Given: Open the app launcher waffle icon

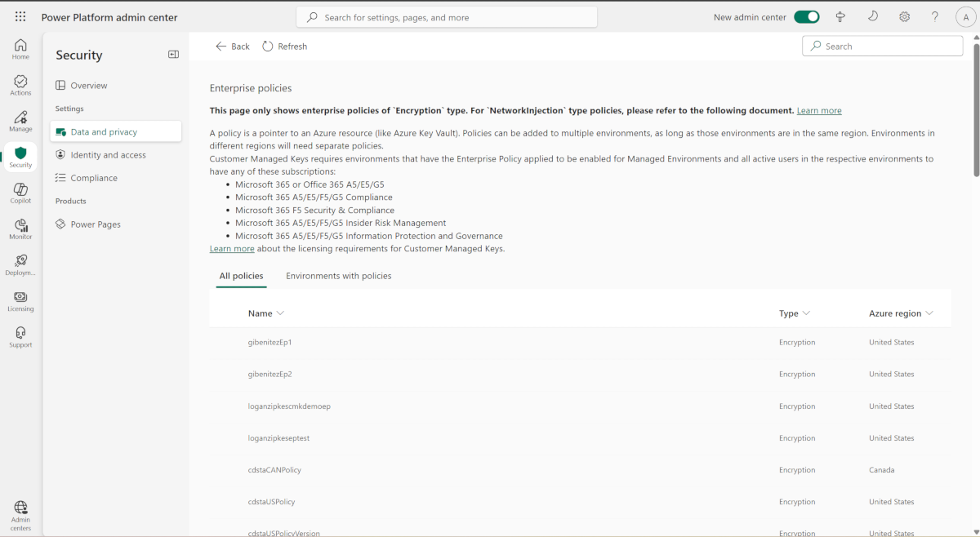Looking at the screenshot, I should (x=20, y=17).
